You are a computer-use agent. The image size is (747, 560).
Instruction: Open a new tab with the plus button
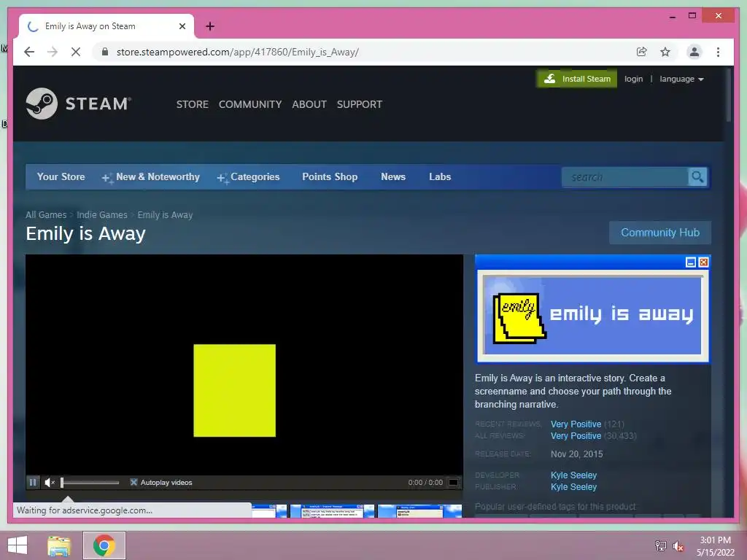(210, 26)
